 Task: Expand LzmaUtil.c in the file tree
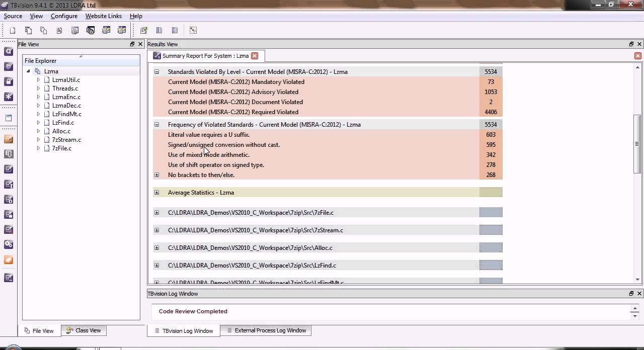click(x=38, y=80)
